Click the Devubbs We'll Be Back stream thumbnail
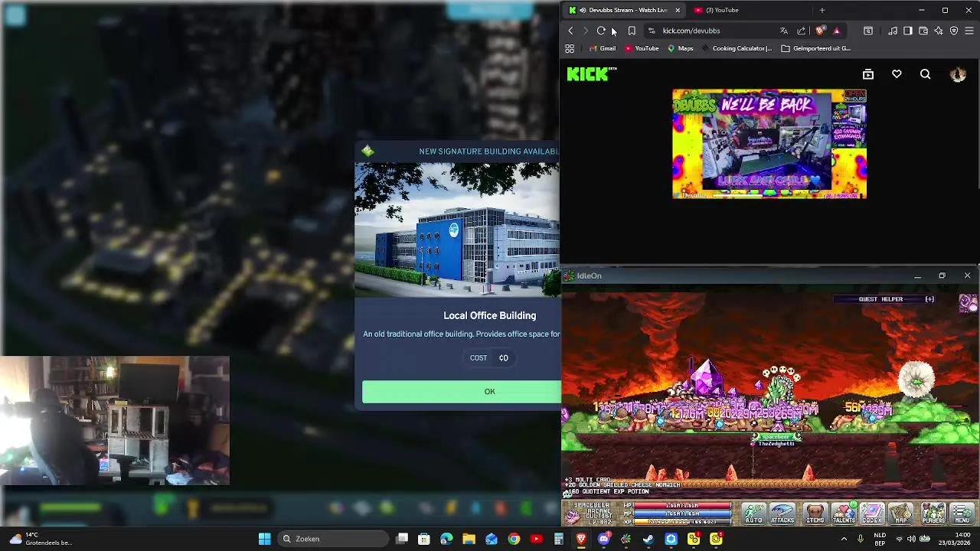 (x=769, y=144)
